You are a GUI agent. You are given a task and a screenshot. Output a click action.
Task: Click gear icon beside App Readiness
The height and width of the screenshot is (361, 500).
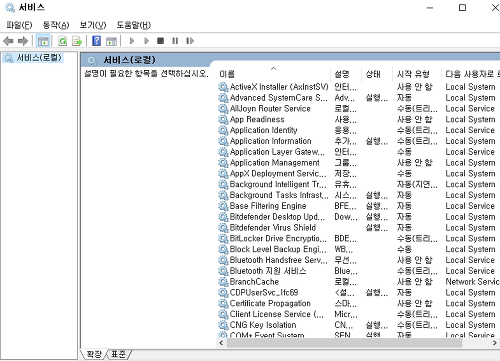point(223,120)
